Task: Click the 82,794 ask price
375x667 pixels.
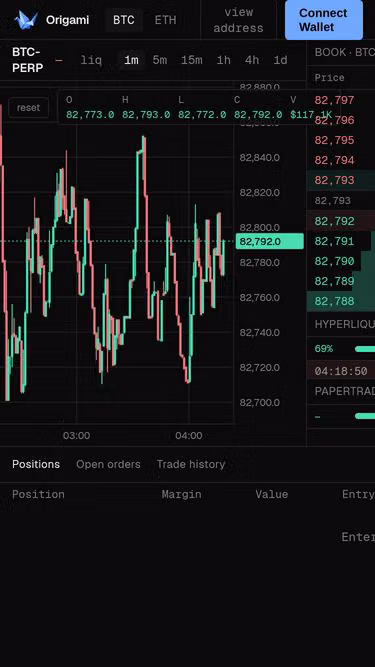Action: coord(335,160)
